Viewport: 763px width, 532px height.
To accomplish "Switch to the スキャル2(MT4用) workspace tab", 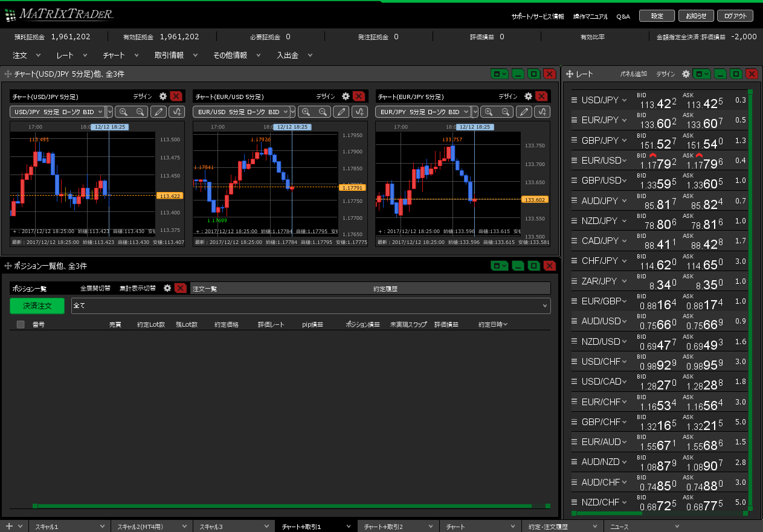I will [152, 527].
